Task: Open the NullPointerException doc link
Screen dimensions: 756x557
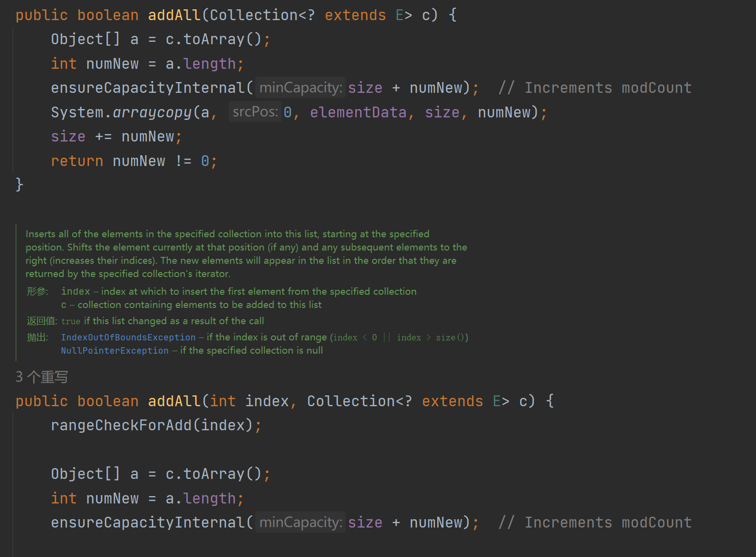Action: pyautogui.click(x=115, y=351)
